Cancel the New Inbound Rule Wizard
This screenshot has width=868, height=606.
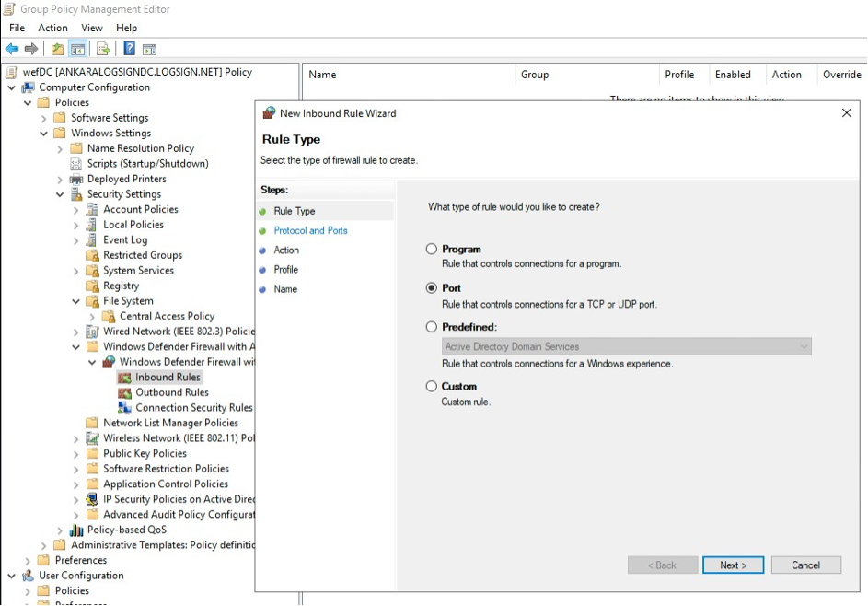806,565
